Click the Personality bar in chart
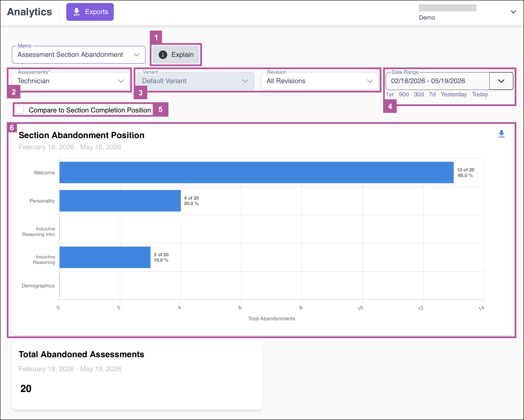The image size is (524, 420). [120, 201]
